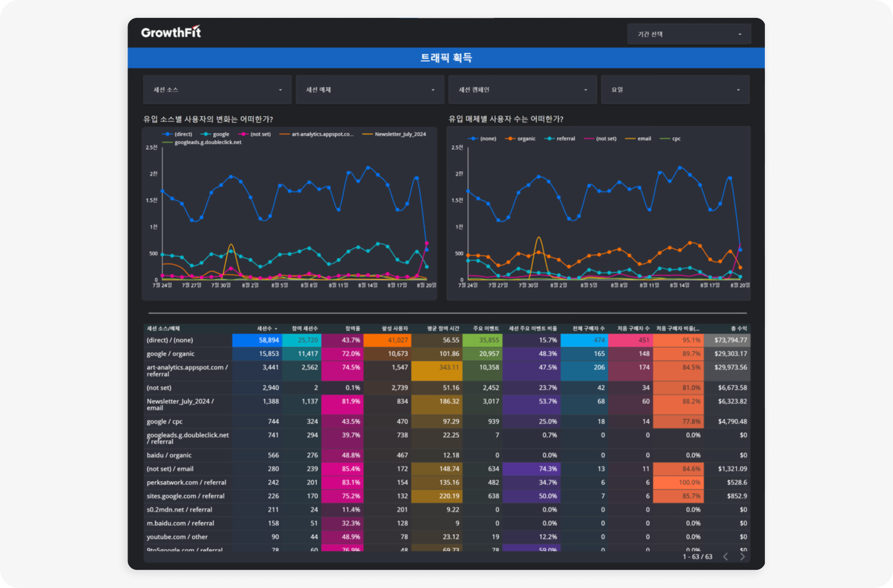
Task: Select the Newsletter_July_2024 / email row
Action: coord(180,404)
